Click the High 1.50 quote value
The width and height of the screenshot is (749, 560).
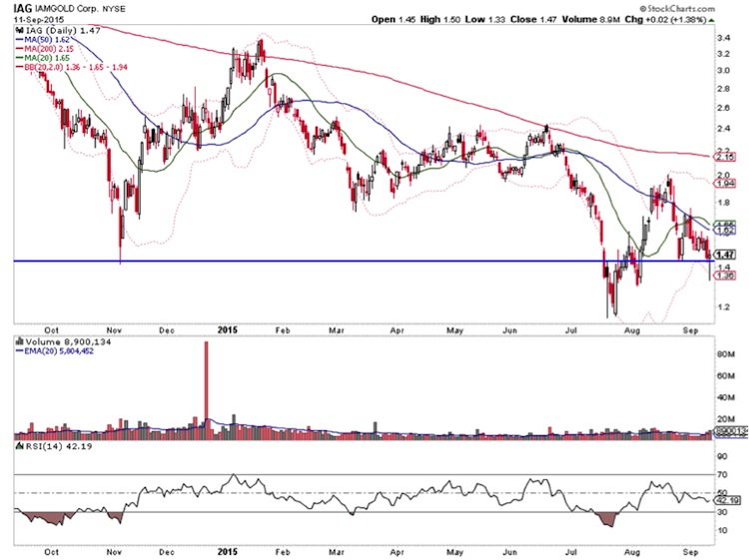click(440, 20)
